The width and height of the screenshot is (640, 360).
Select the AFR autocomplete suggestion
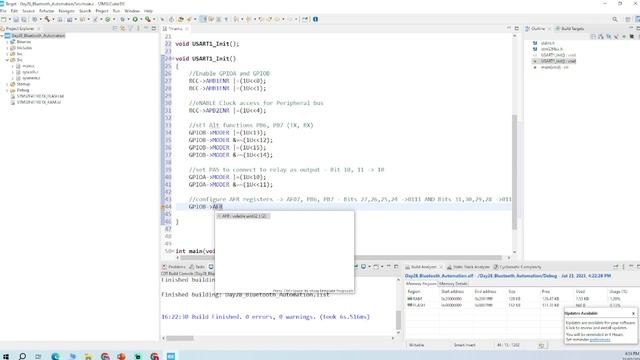pos(243,216)
